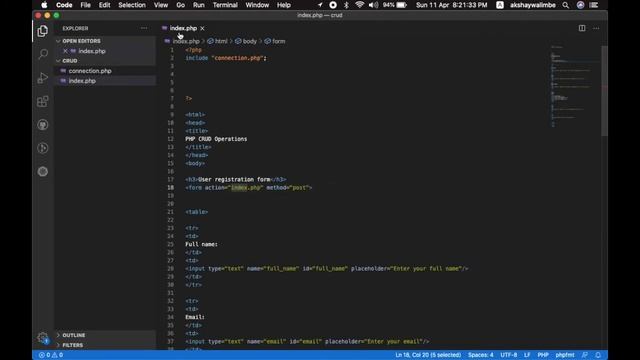The height and width of the screenshot is (360, 640).
Task: Open the Search view in activity bar
Action: coord(42,54)
